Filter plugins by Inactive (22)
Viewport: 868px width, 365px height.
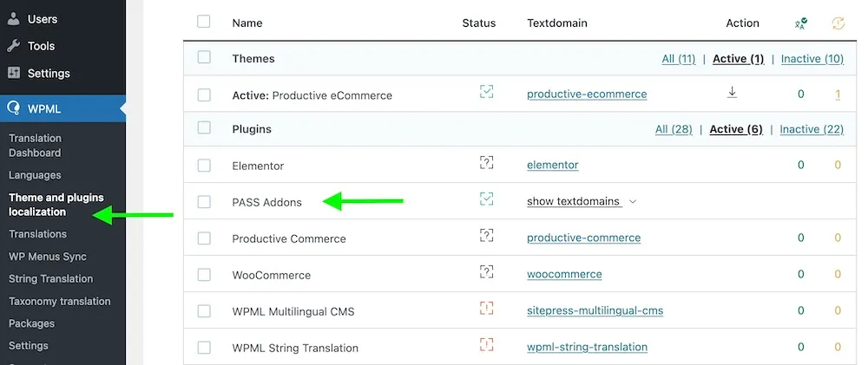[x=812, y=129]
